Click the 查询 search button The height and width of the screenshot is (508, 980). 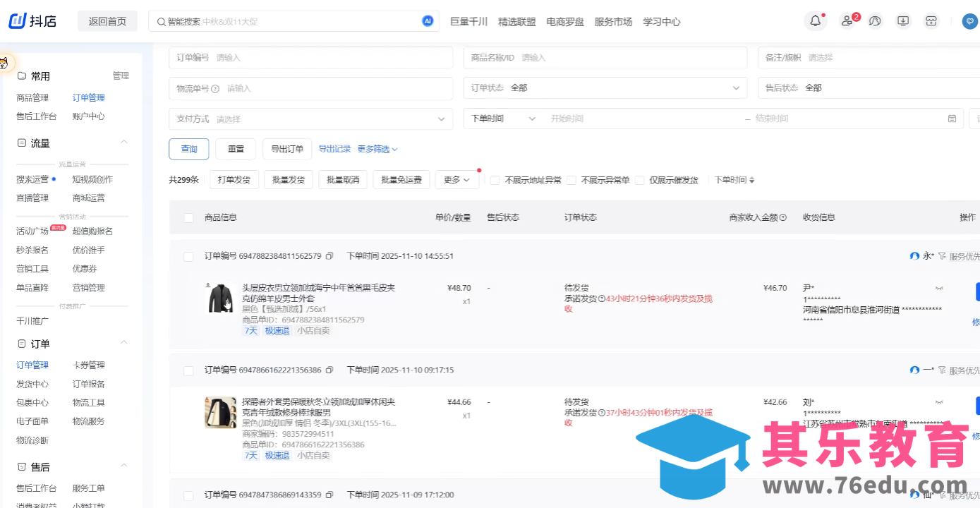click(x=188, y=149)
